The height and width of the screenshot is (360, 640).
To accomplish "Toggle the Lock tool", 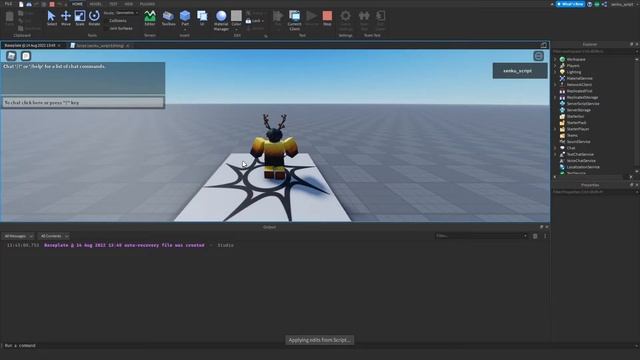I will [x=254, y=21].
